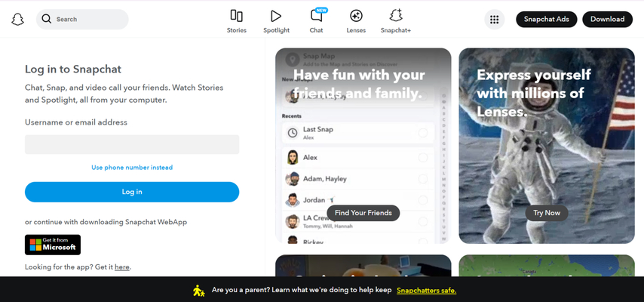The image size is (644, 302).
Task: Click the Snapchat ghost logo
Action: coord(17,20)
